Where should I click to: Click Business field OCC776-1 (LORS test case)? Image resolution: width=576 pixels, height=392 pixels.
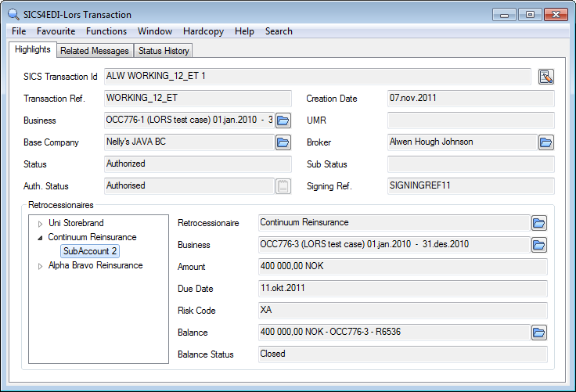point(189,120)
